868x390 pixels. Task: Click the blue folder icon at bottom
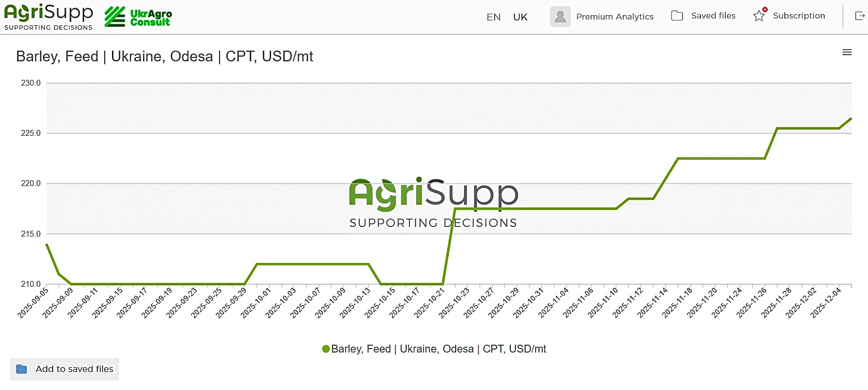pyautogui.click(x=21, y=369)
